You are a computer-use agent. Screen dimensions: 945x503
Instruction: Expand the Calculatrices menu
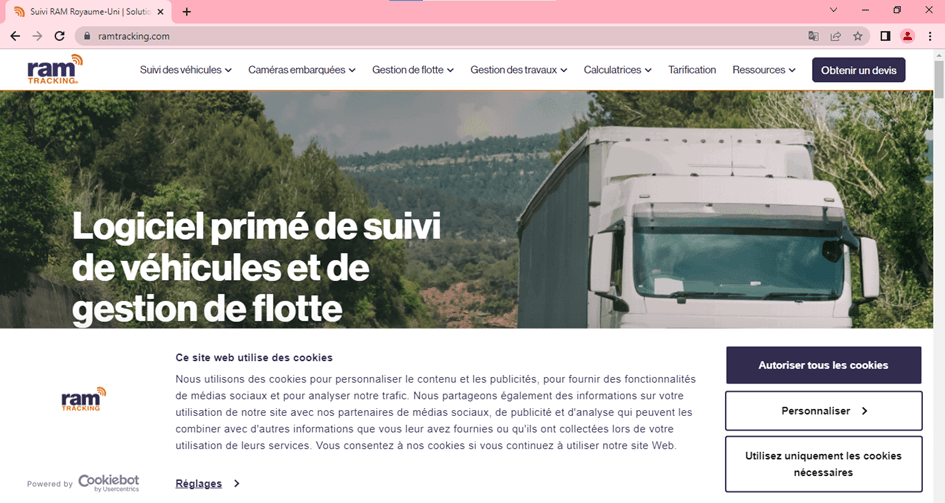click(x=617, y=70)
